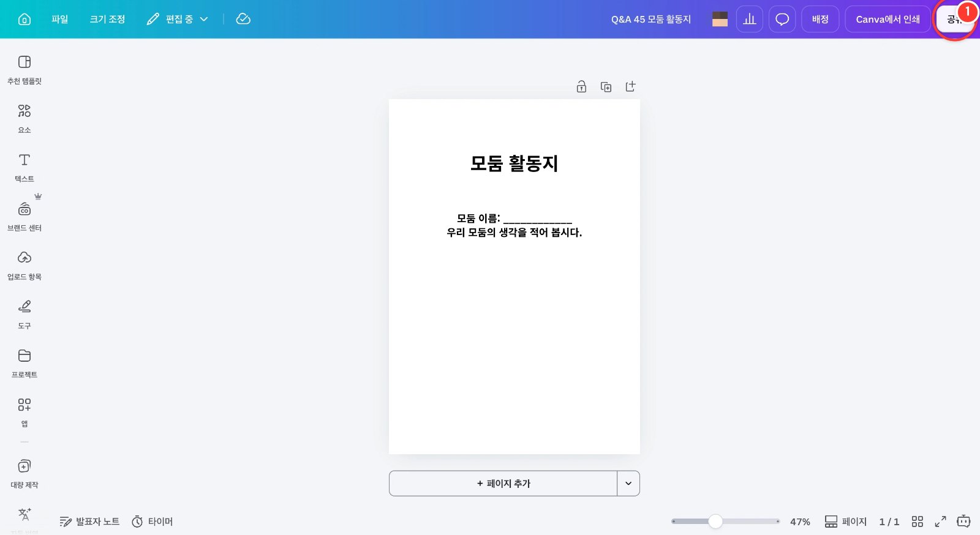
Task: Add a new page with the page-plus icon
Action: pos(630,87)
